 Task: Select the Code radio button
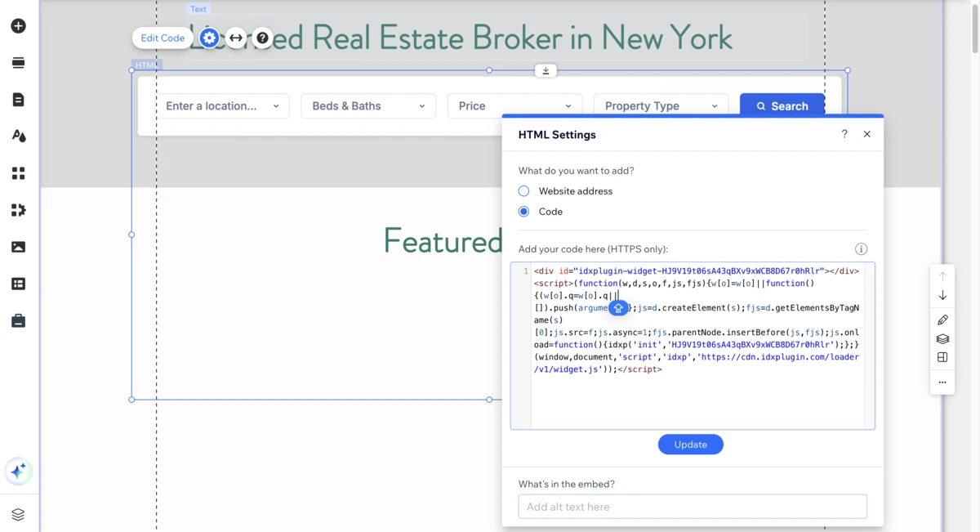pos(523,212)
